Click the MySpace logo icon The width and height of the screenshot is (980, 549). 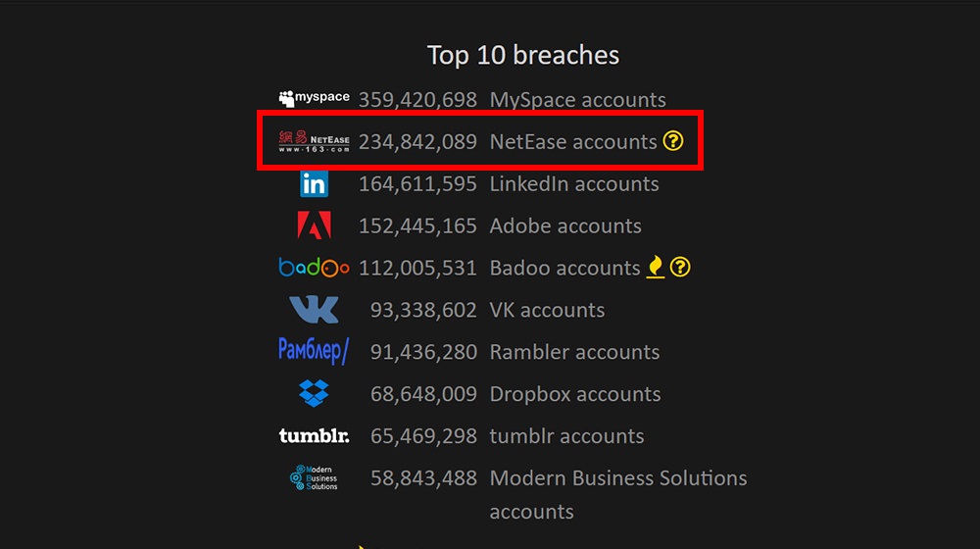pyautogui.click(x=314, y=98)
